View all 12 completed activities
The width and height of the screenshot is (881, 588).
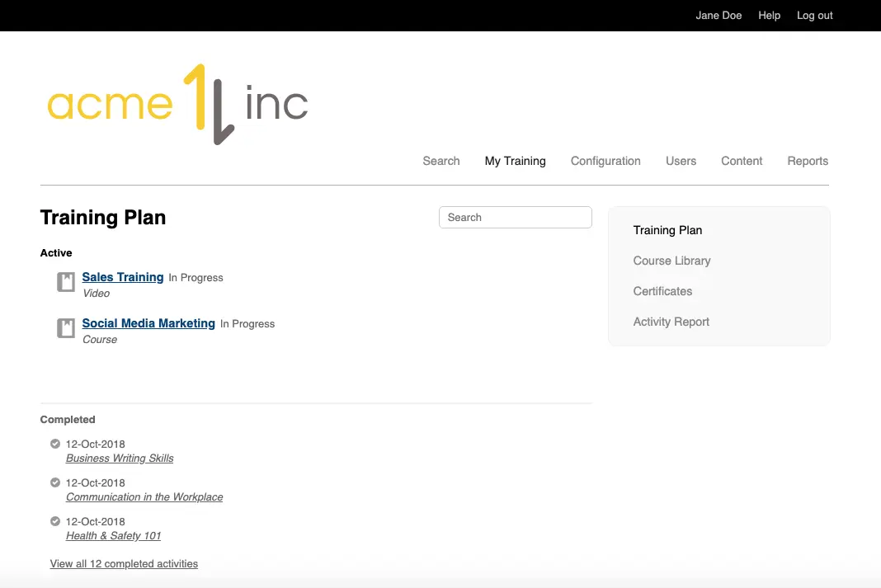coord(124,564)
